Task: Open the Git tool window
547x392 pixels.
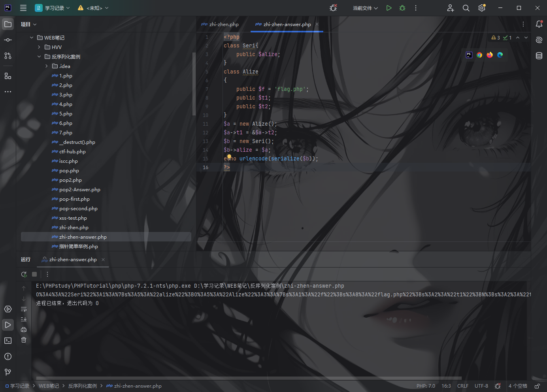Action: click(8, 372)
